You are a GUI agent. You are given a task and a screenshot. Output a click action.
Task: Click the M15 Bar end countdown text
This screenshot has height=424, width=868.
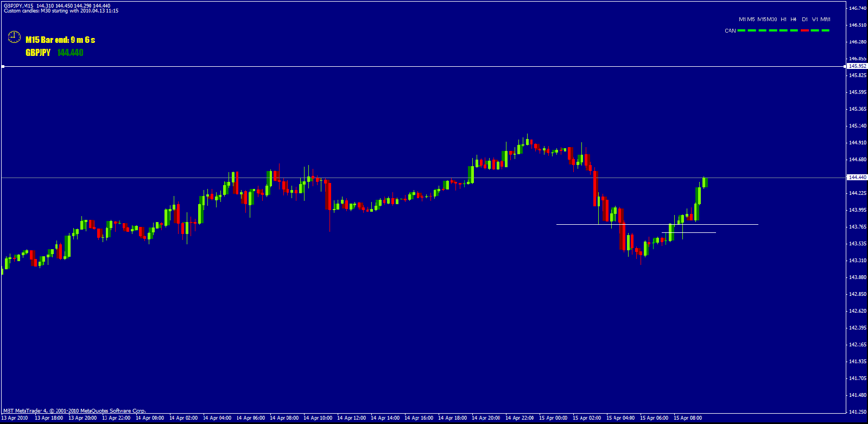tap(60, 40)
